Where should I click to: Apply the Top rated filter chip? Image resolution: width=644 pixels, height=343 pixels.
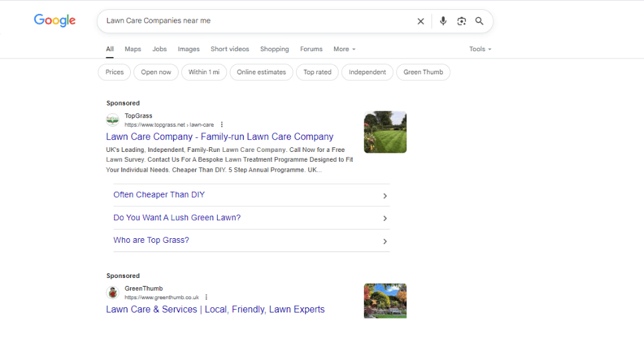(x=317, y=72)
